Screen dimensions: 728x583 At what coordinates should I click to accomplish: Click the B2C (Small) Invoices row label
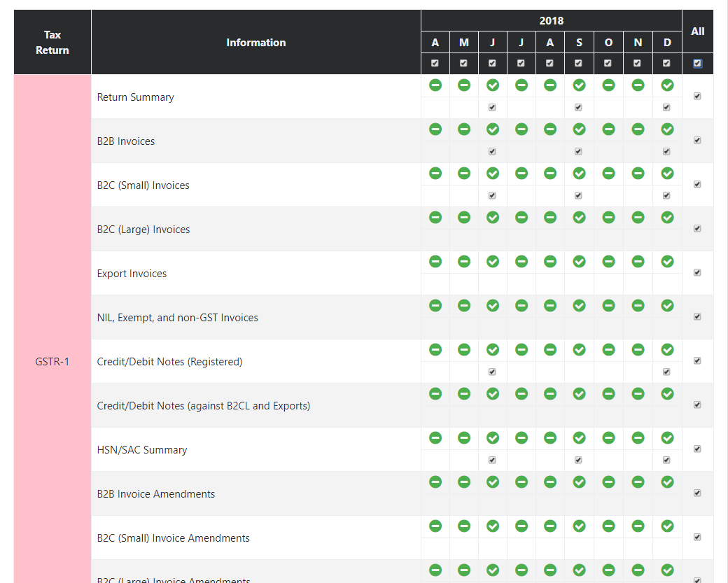[143, 185]
